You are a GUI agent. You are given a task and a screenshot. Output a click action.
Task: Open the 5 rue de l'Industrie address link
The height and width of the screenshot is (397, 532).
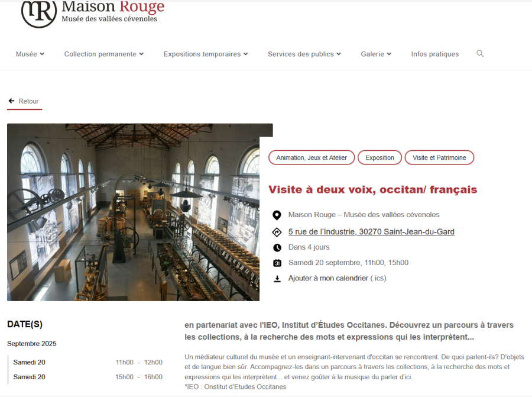pyautogui.click(x=371, y=231)
